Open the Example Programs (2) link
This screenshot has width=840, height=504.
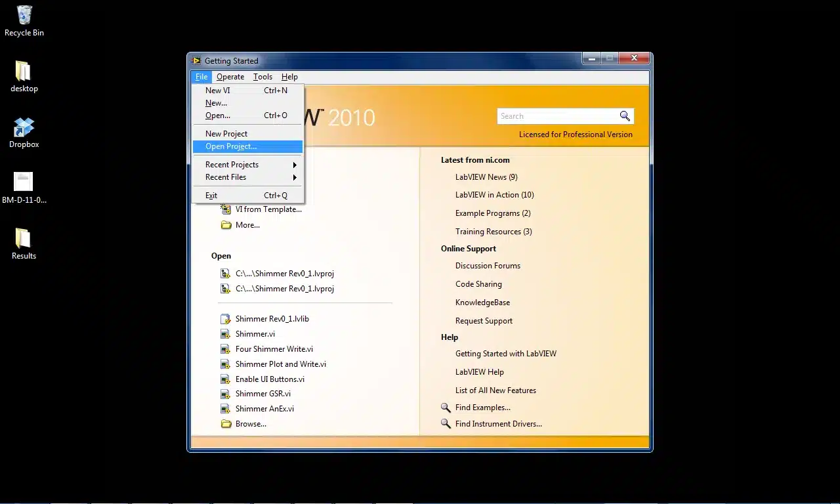[493, 213]
